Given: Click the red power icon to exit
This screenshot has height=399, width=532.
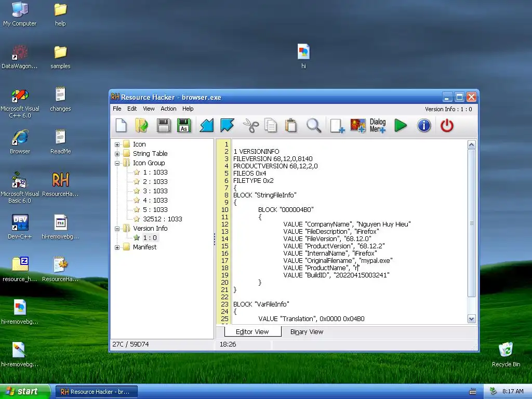Looking at the screenshot, I should 447,126.
